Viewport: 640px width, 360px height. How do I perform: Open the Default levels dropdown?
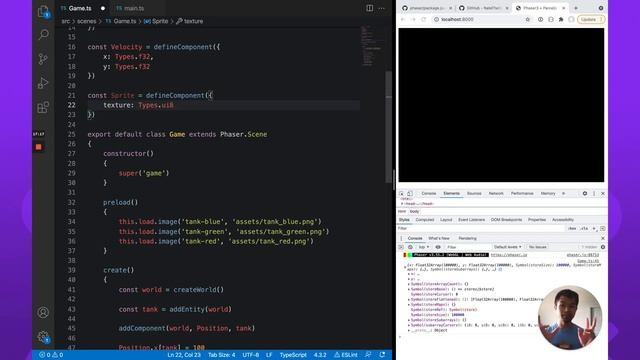click(507, 247)
